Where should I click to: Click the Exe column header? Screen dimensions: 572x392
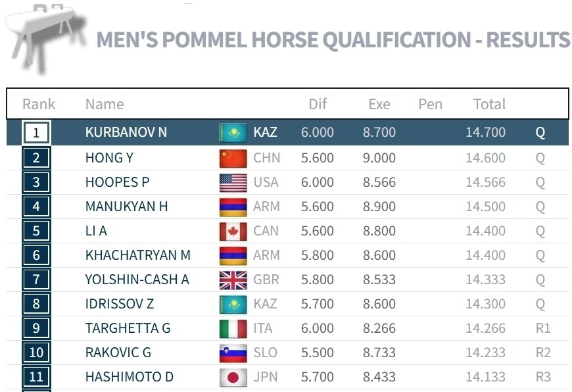coord(379,104)
